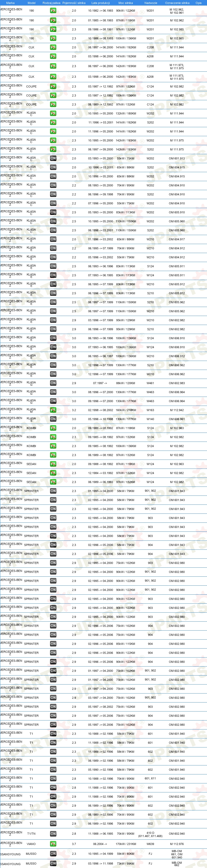Click petrol icon in 190 row 100kW / 136KM
Screen dimensions: 207x868
(53, 38)
